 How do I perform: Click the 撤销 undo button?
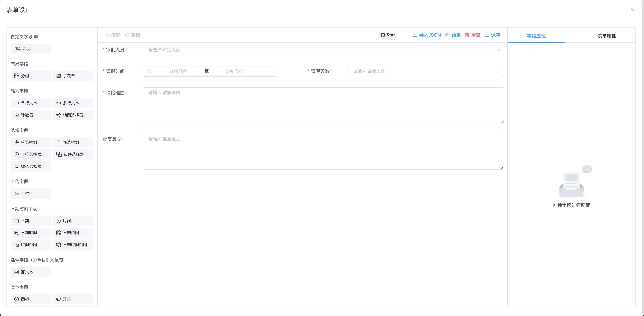pos(113,35)
